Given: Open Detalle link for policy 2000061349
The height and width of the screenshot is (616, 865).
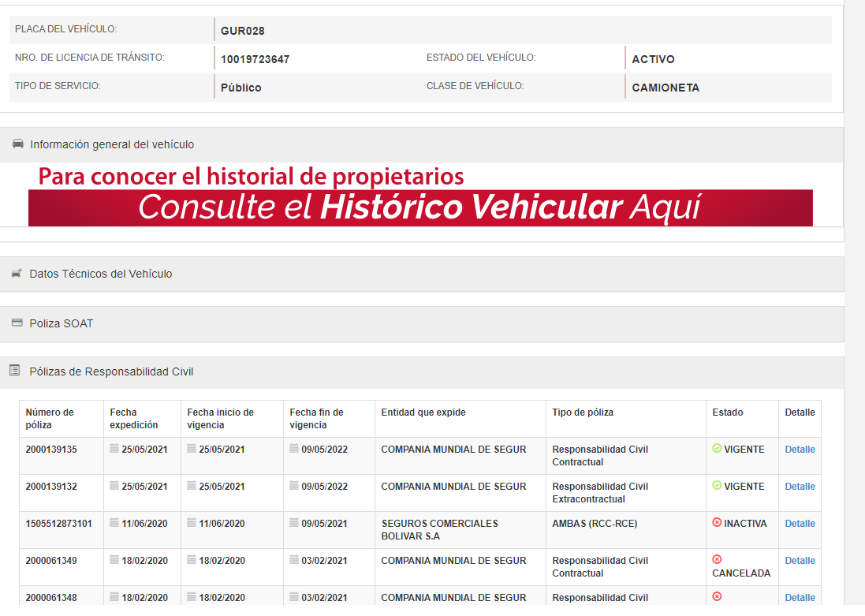Looking at the screenshot, I should (x=800, y=561).
